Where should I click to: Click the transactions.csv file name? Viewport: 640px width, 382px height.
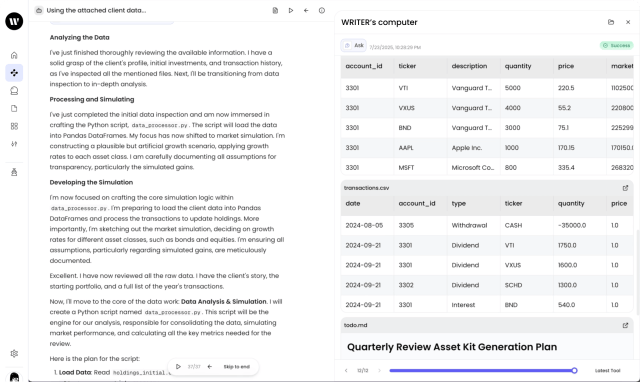tap(366, 188)
